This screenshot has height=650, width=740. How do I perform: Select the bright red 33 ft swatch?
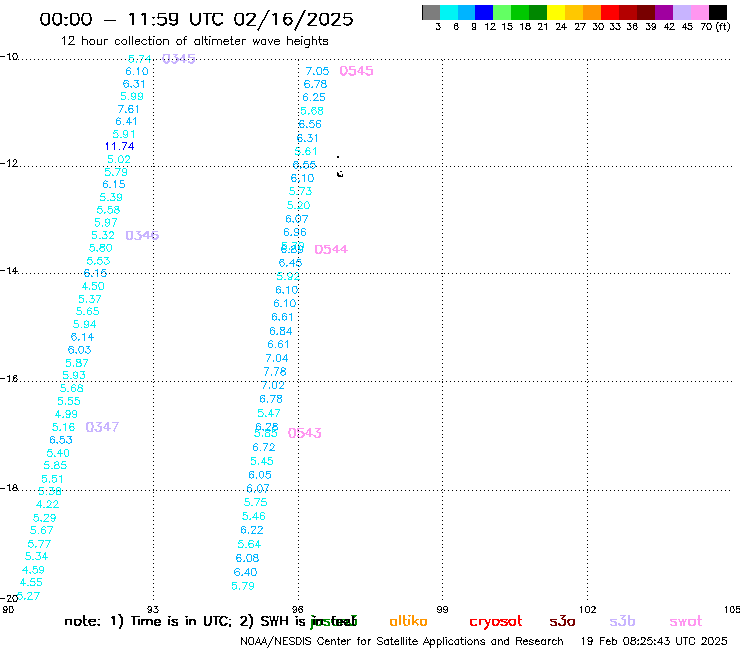(610, 12)
